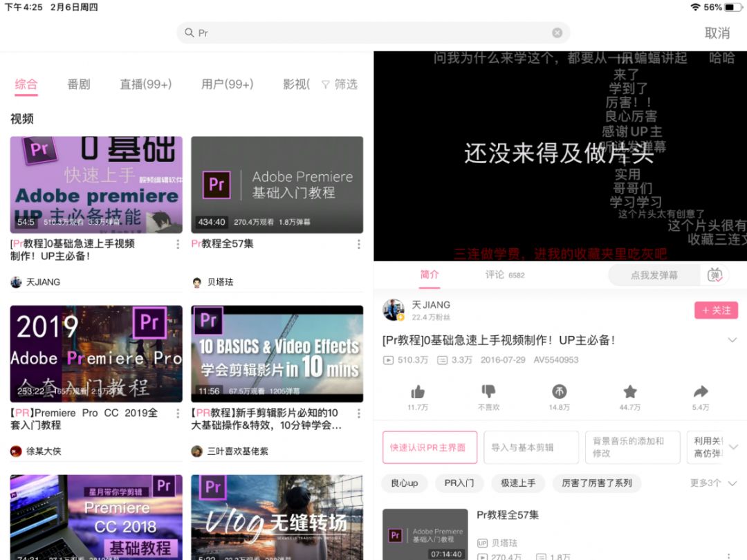Tap the 良心up tag
This screenshot has width=747, height=560.
[x=405, y=483]
